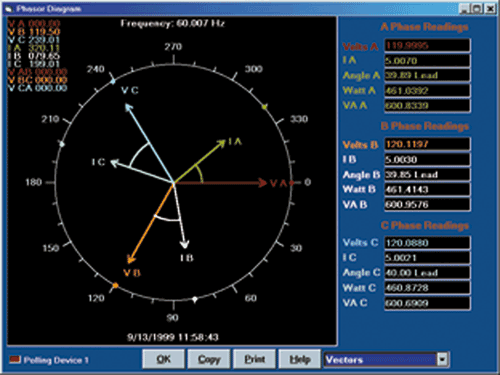
Task: Open the Vectors dropdown arrow
Action: [442, 360]
